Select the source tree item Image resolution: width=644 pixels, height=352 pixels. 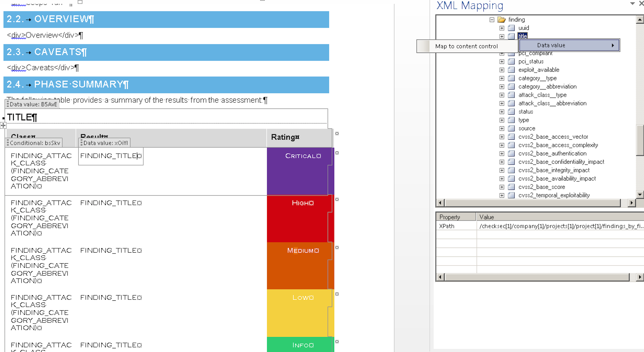(x=527, y=129)
